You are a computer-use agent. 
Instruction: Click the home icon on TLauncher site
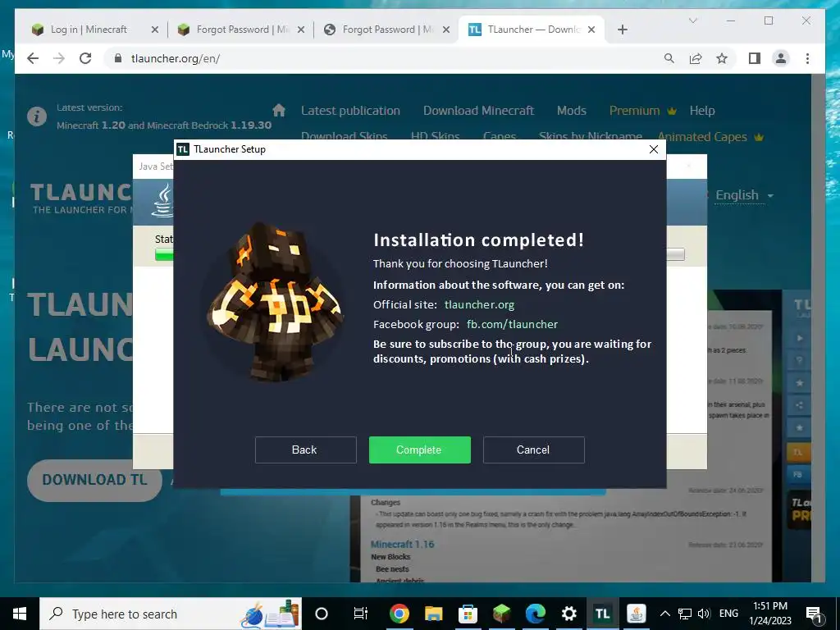click(x=279, y=111)
